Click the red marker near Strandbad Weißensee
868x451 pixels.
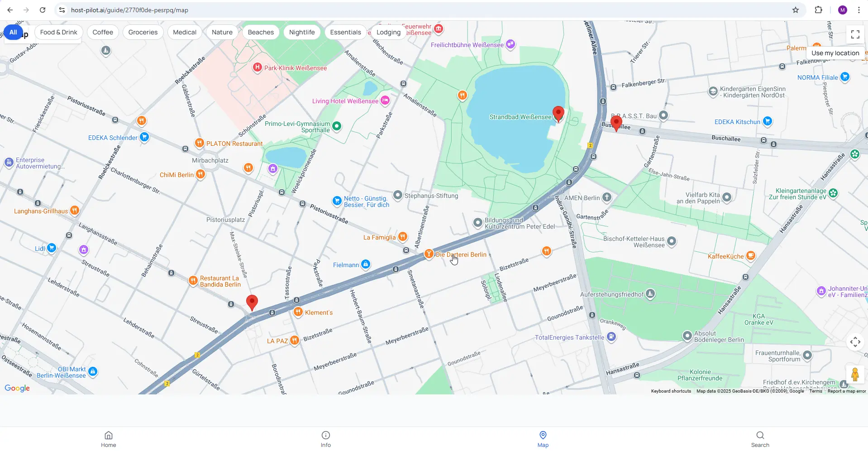pyautogui.click(x=558, y=114)
